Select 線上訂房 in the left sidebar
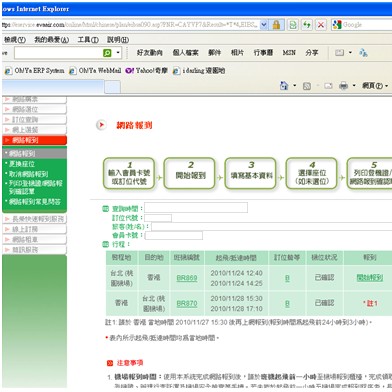 [34, 229]
